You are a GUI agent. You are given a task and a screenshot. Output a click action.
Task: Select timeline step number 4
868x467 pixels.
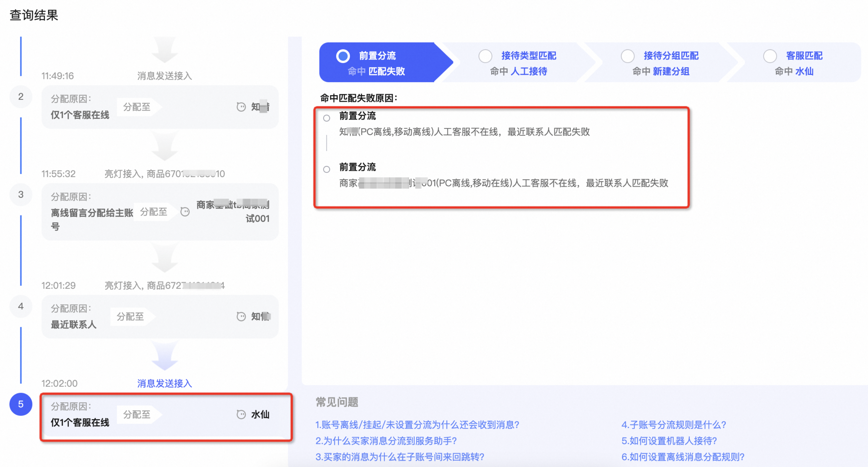point(21,306)
